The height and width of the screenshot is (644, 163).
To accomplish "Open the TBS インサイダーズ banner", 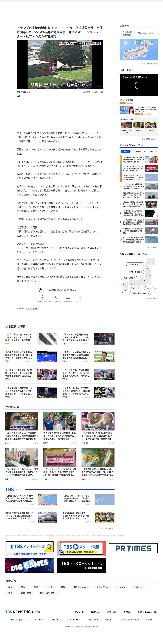I will [x=30, y=548].
